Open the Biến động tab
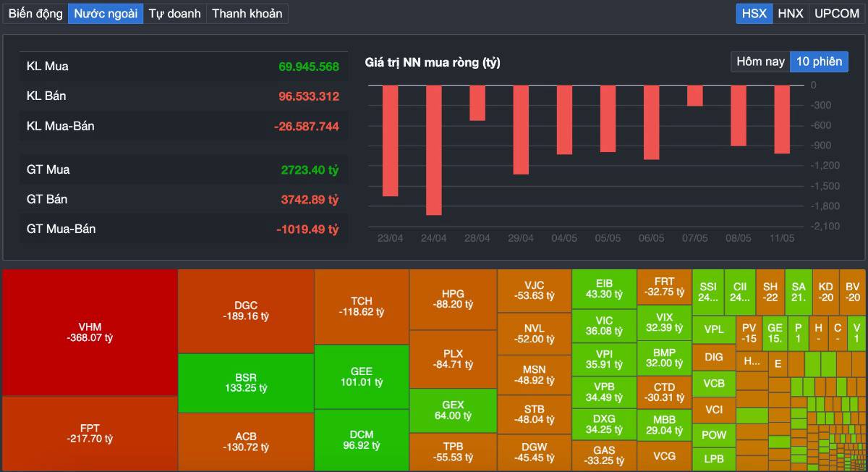 click(35, 14)
